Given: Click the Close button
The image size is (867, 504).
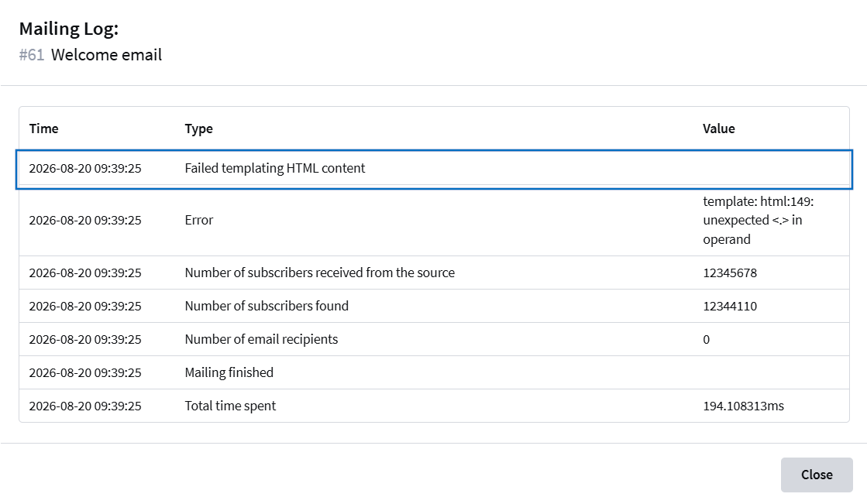Looking at the screenshot, I should pos(817,475).
